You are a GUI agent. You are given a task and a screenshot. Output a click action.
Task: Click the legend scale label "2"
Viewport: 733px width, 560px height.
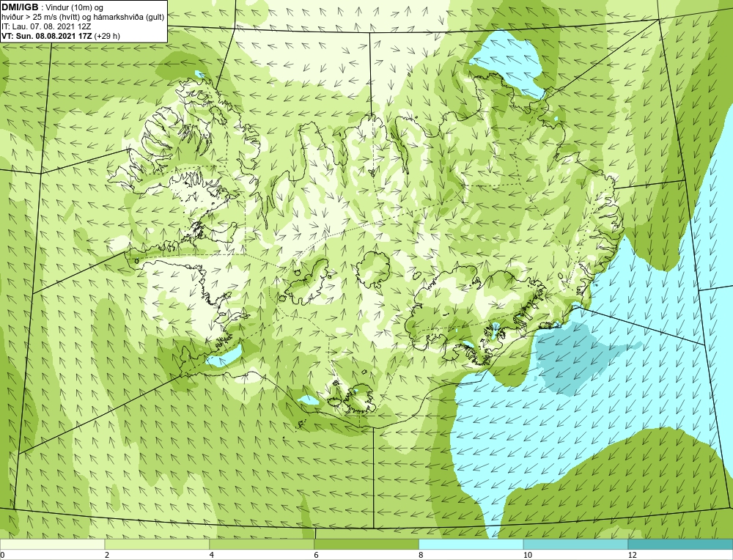(x=107, y=555)
